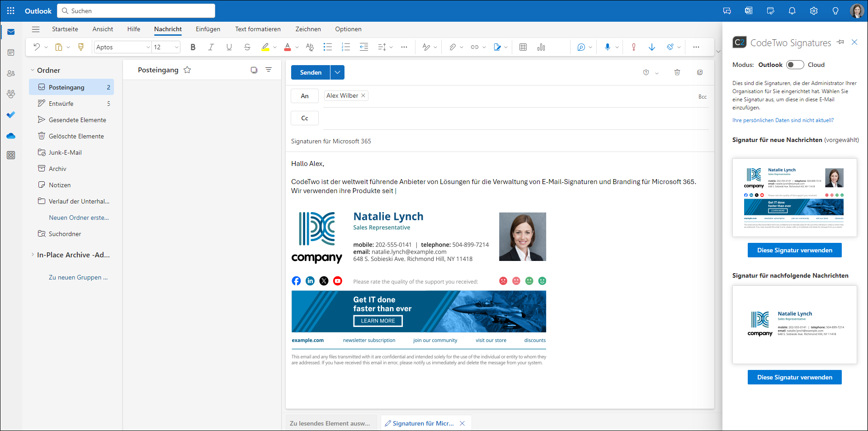
Task: Toggle italic formatting
Action: (211, 47)
